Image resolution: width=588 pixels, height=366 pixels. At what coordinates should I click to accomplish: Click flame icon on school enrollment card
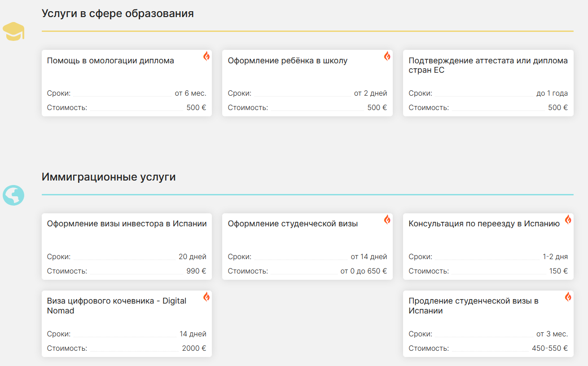(x=387, y=56)
